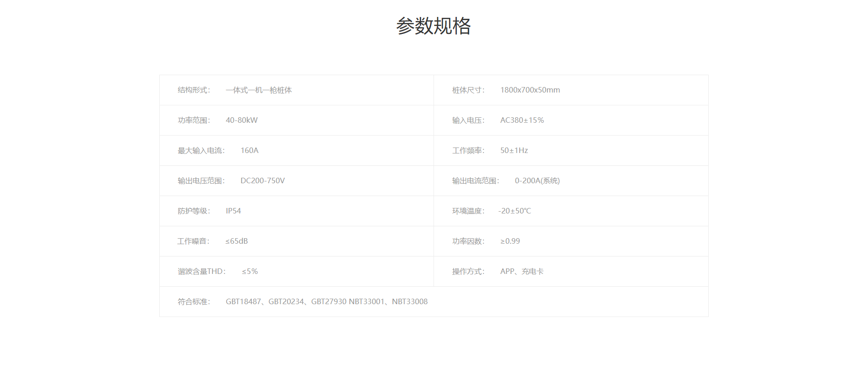
Task: Click the IP54 protection rating value
Action: (233, 211)
